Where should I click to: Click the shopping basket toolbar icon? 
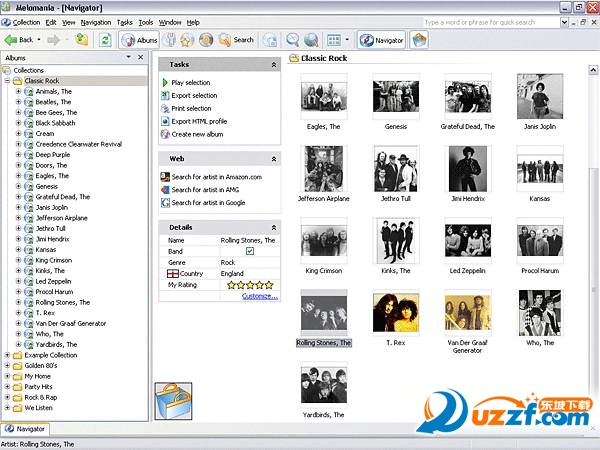419,40
